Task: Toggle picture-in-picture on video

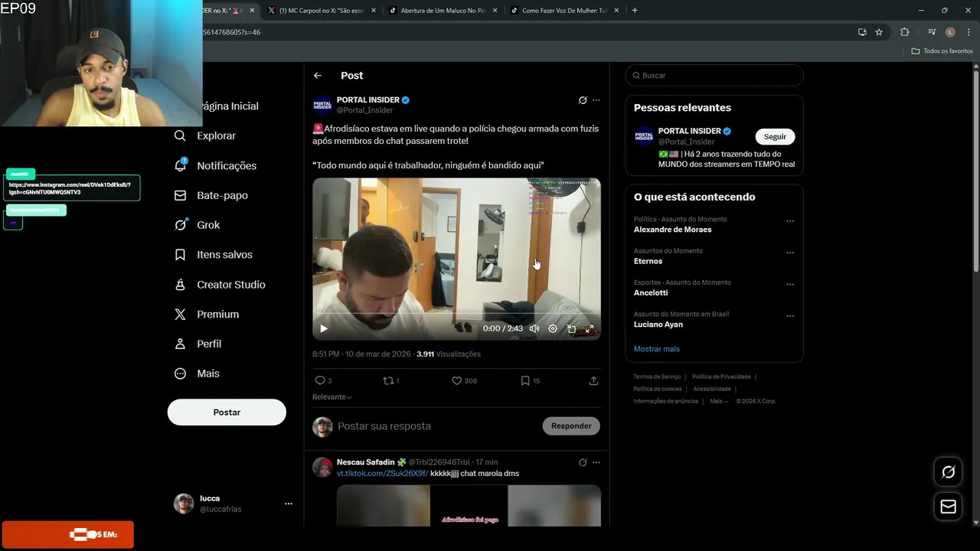Action: [x=571, y=328]
